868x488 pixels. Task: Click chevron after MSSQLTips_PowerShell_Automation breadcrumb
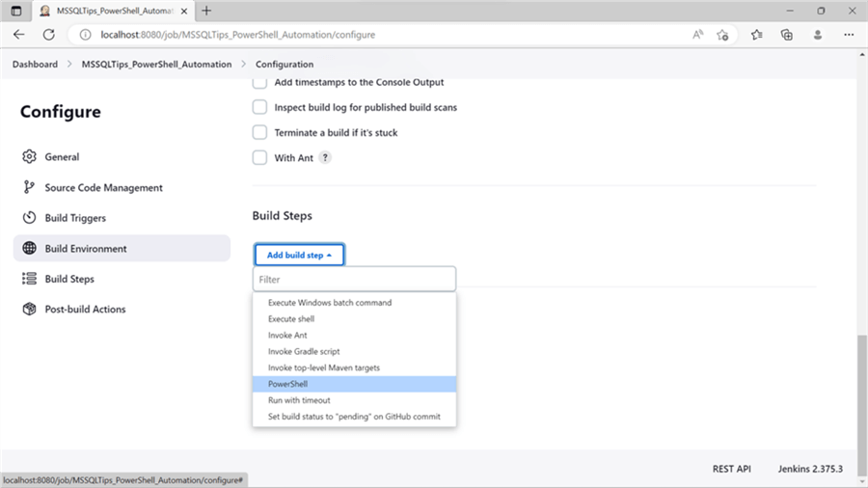244,65
